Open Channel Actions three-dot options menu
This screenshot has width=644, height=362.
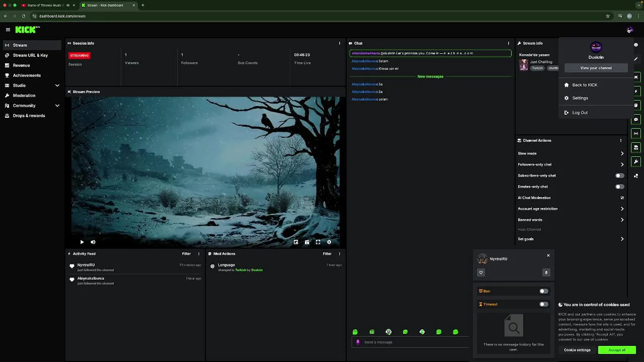(620, 140)
